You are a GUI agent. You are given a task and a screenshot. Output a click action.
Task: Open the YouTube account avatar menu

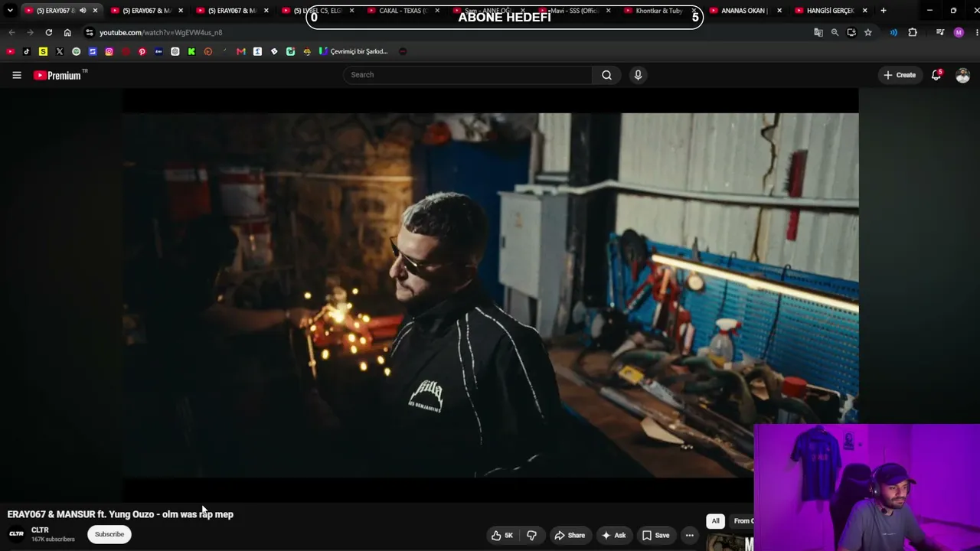962,75
